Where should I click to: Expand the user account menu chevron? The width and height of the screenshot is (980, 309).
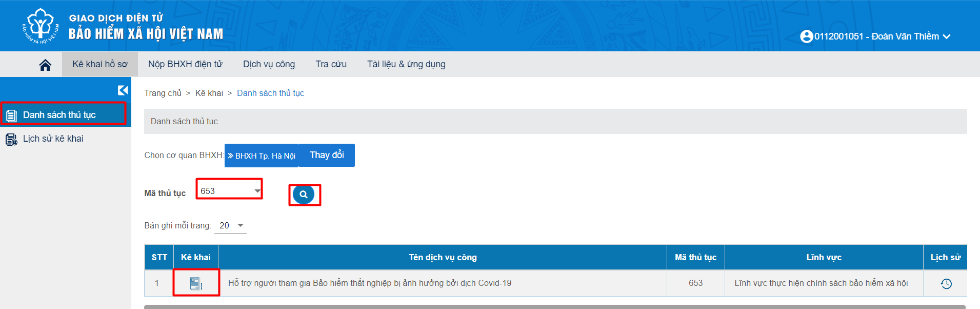[947, 36]
